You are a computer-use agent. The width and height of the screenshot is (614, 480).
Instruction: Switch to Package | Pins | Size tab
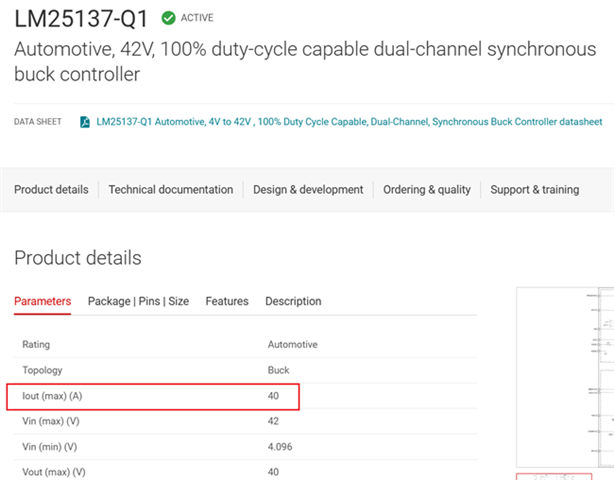tap(138, 301)
